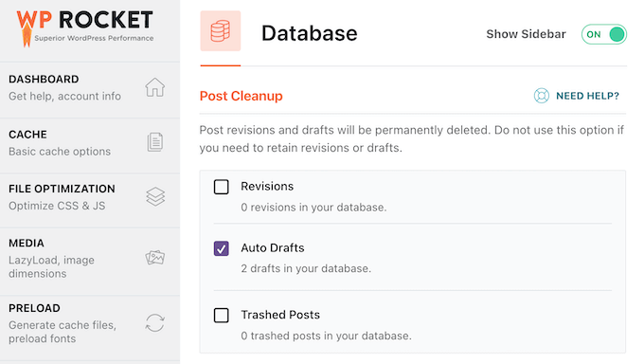644x364 pixels.
Task: Click the Preload refresh arrows icon
Action: tap(154, 323)
